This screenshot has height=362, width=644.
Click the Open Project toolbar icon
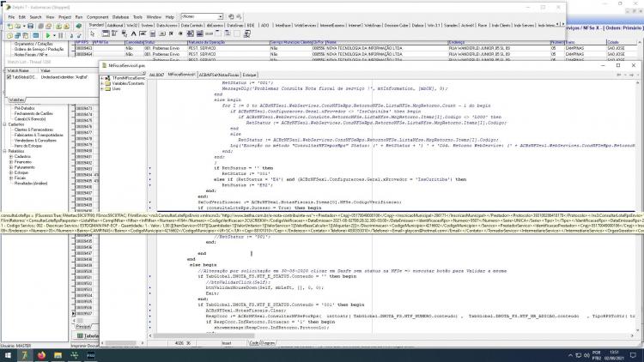(x=48, y=26)
